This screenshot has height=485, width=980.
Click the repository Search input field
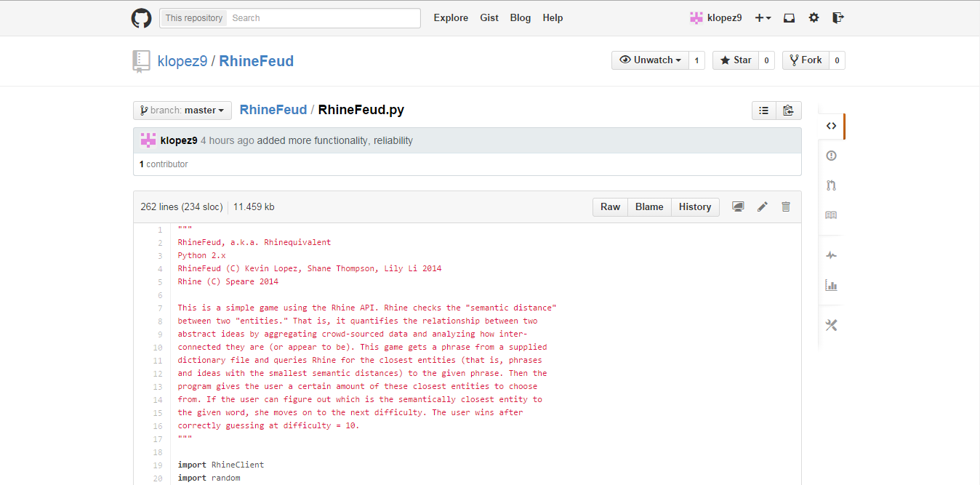coord(324,18)
